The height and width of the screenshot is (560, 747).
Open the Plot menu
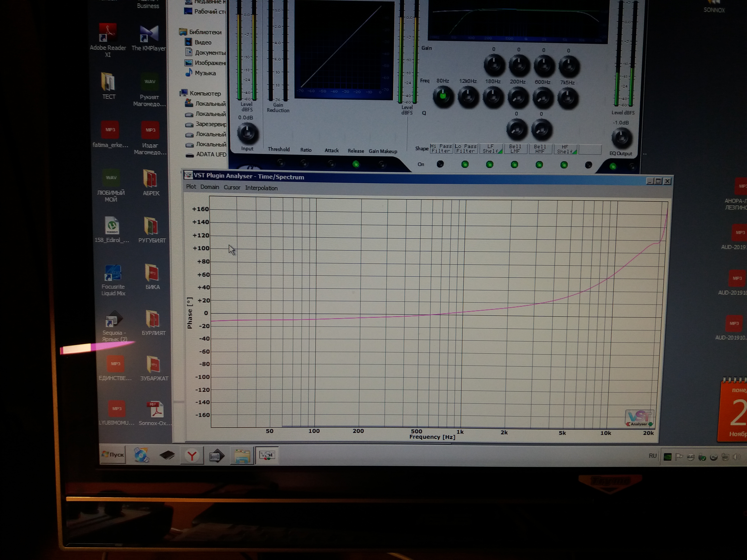[x=191, y=187]
